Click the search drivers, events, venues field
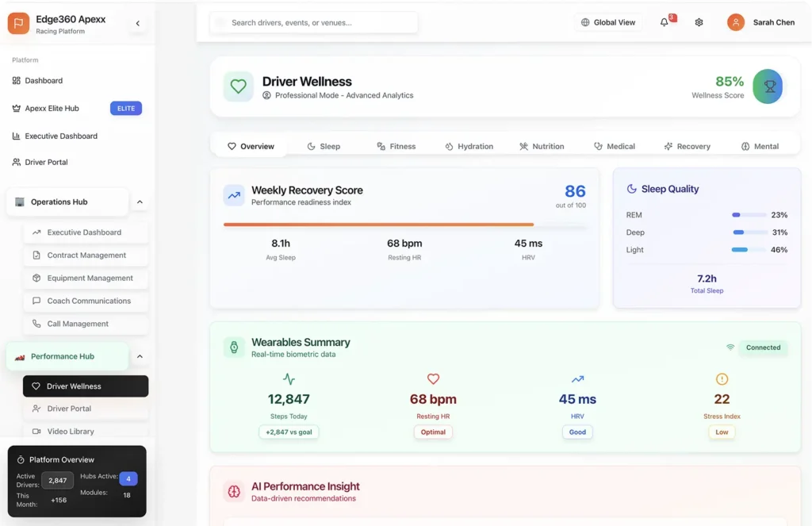The image size is (812, 526). [x=314, y=22]
